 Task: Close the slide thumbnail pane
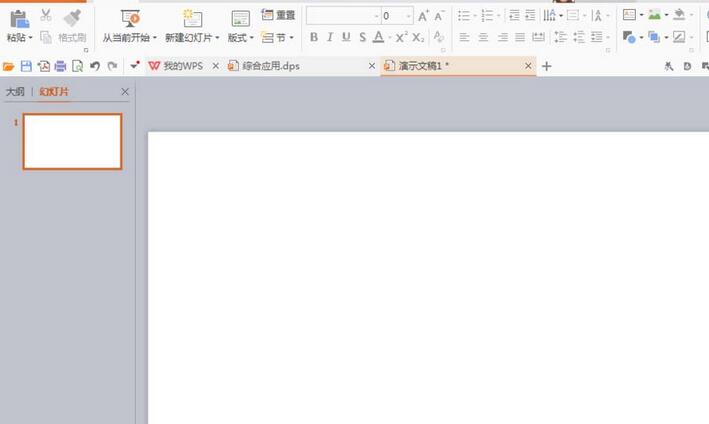[125, 92]
